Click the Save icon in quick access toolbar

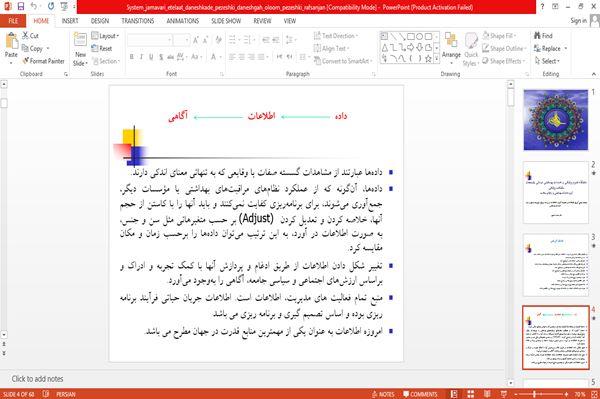[x=21, y=7]
